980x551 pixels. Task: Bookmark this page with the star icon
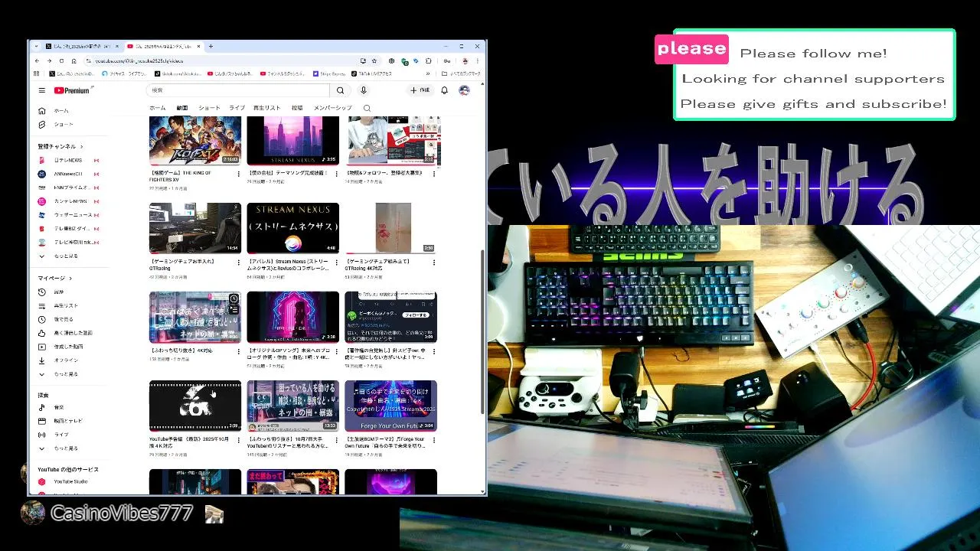click(374, 60)
